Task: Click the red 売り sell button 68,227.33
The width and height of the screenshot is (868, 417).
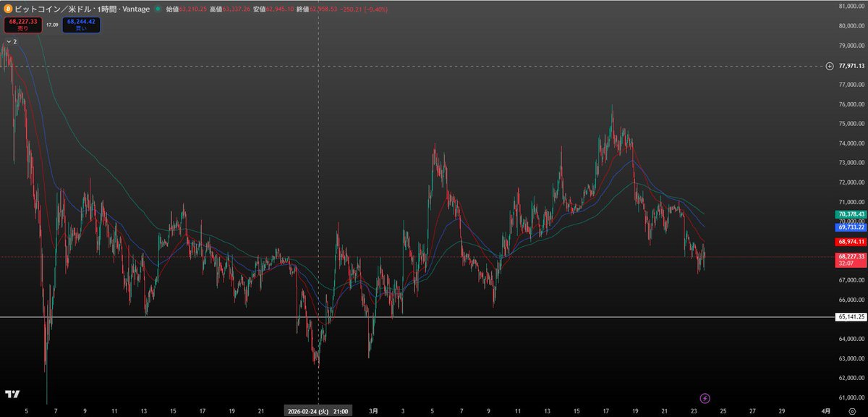Action: [22, 25]
